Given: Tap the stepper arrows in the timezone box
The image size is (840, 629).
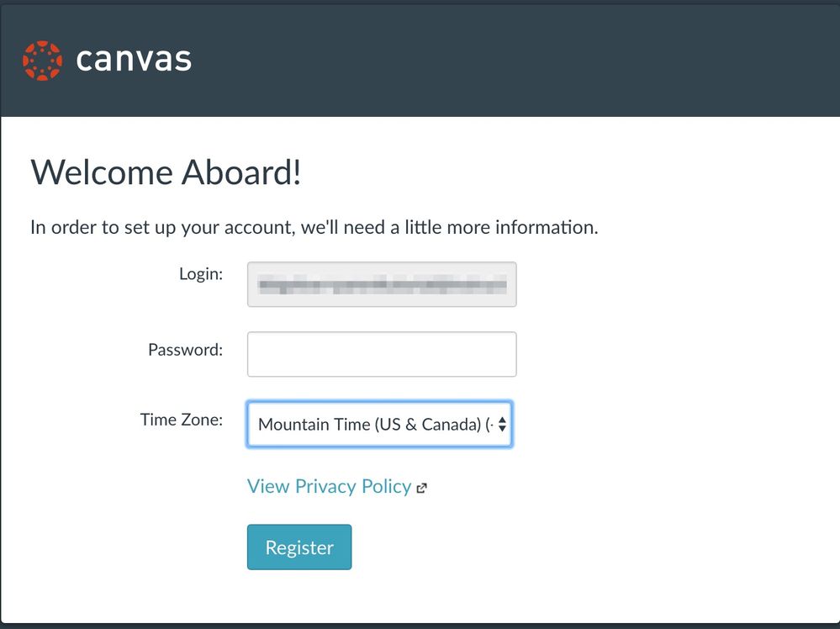Looking at the screenshot, I should pos(503,425).
